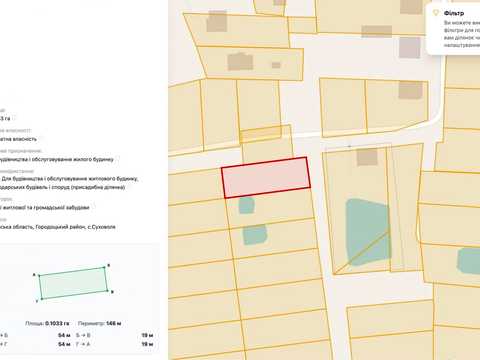Click the Б → В side label

click(83, 335)
